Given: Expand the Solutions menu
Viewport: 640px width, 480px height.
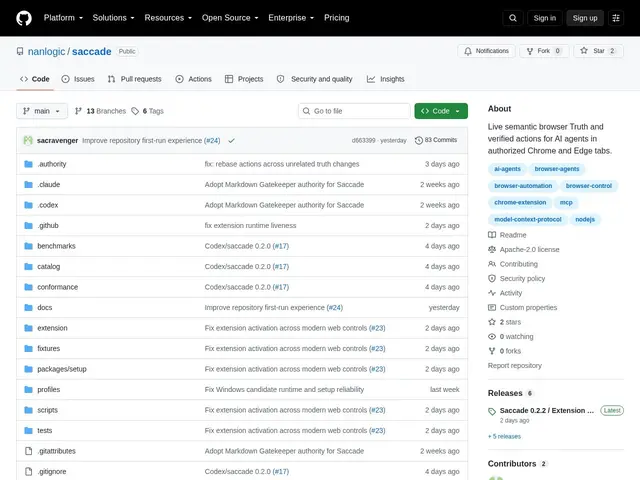Looking at the screenshot, I should [x=113, y=18].
